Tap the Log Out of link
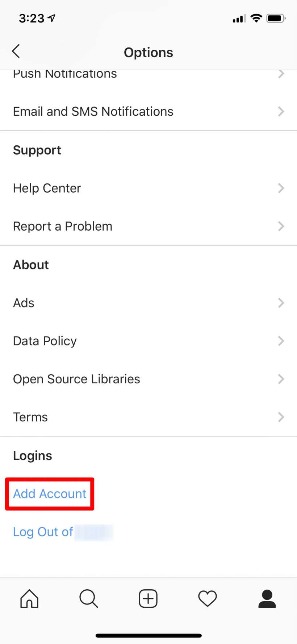The width and height of the screenshot is (297, 644). [x=43, y=532]
